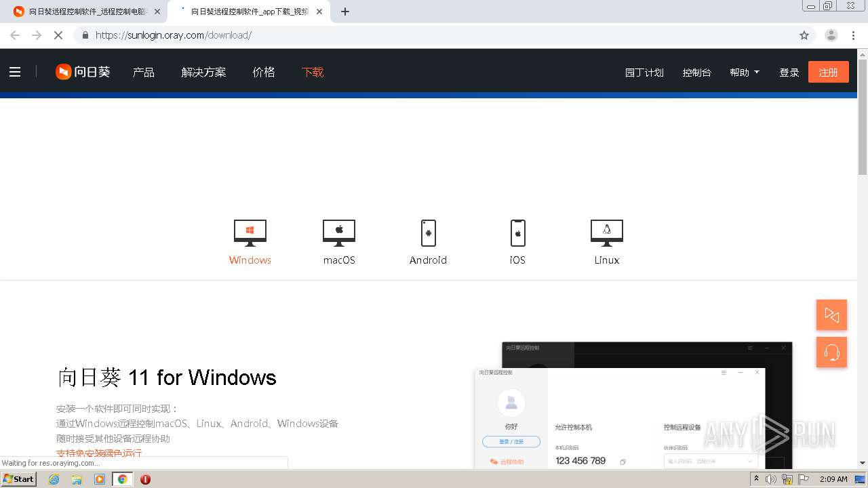Select the macOS platform label
This screenshot has height=488, width=868.
point(339,260)
